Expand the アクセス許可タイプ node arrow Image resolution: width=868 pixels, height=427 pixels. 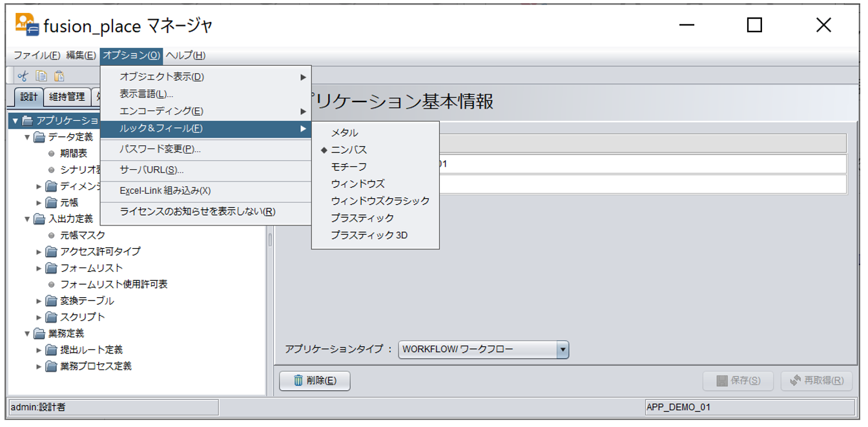coord(39,252)
